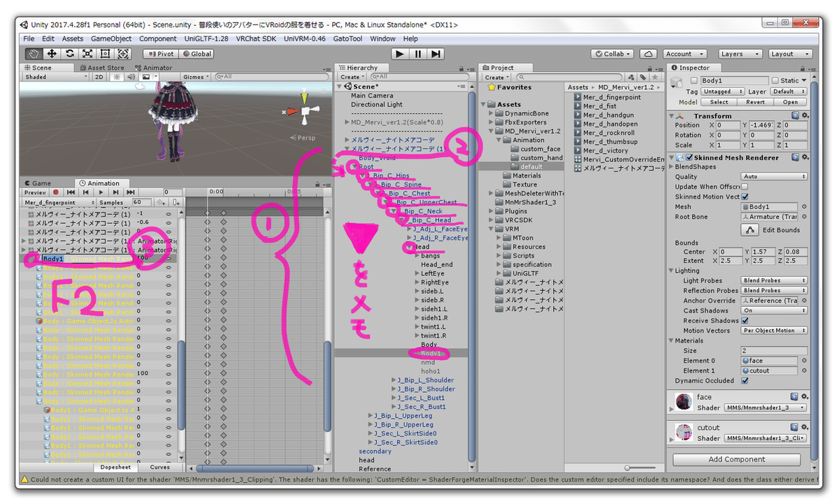Screen dimensions: 839x504
Task: Toggle scene audio speaker icon
Action: click(x=131, y=77)
